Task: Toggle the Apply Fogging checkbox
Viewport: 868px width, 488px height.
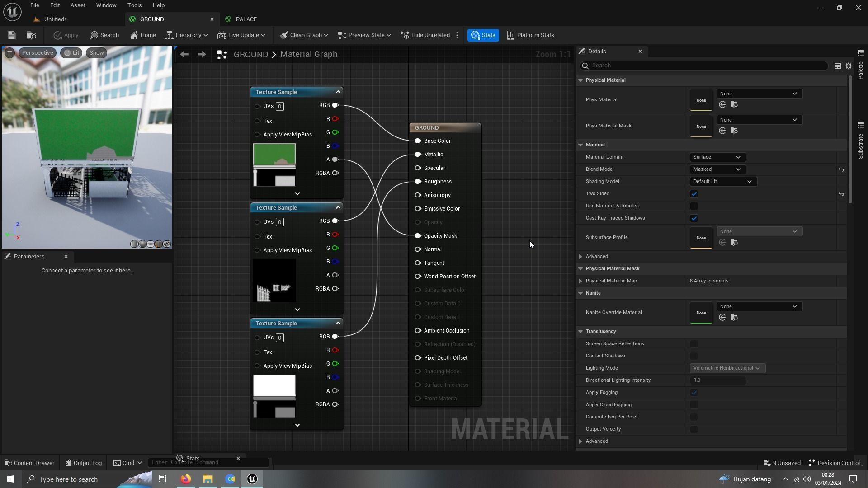Action: click(694, 393)
